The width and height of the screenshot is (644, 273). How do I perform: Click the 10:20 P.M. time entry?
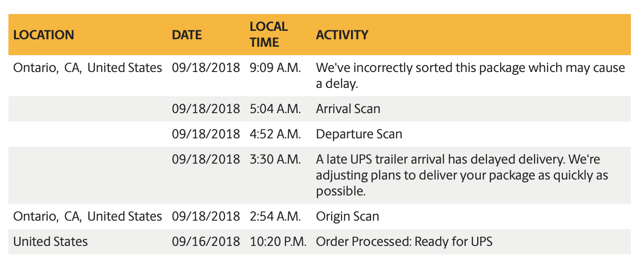pyautogui.click(x=278, y=242)
